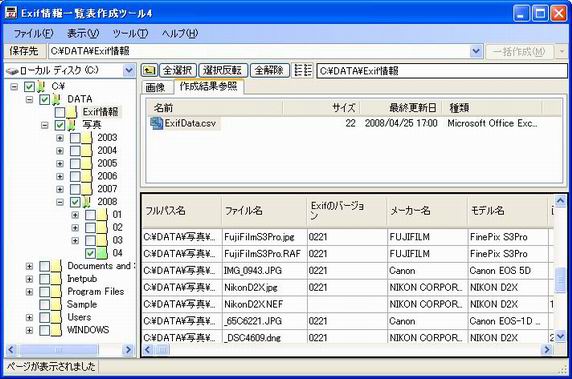The image size is (572, 379).
Task: Click the IMG_0943.JPG cell
Action: tap(264, 271)
